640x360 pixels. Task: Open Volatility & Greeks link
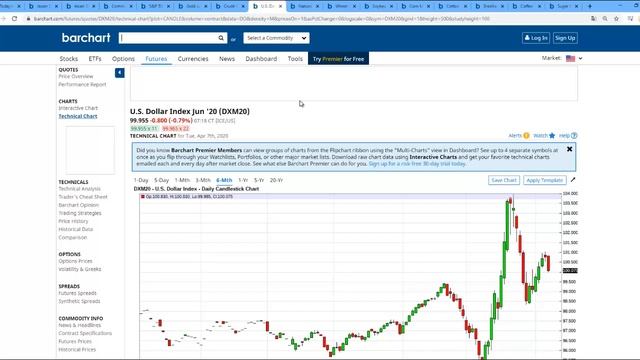pyautogui.click(x=80, y=269)
